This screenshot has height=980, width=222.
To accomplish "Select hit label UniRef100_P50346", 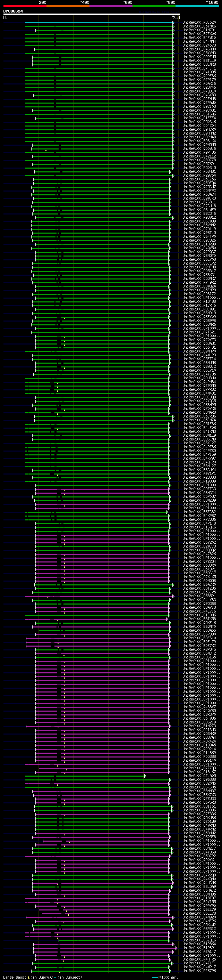I will [199, 122].
